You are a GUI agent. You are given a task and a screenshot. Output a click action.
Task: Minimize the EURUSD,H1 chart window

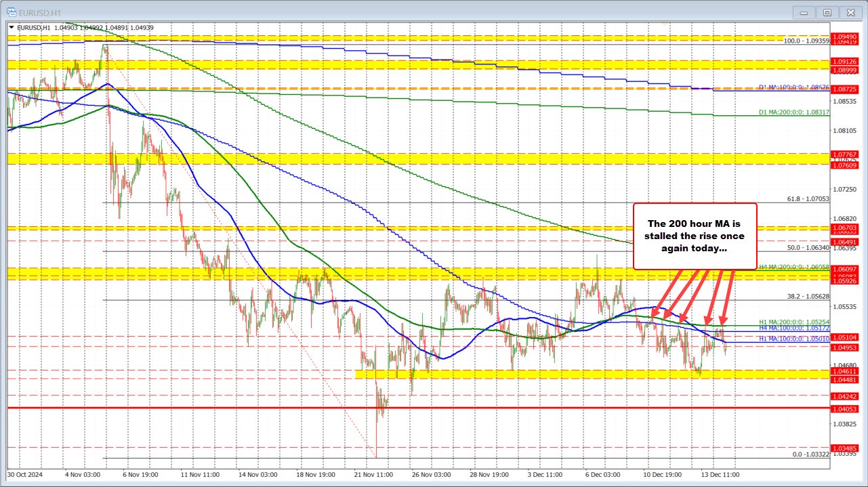click(804, 12)
